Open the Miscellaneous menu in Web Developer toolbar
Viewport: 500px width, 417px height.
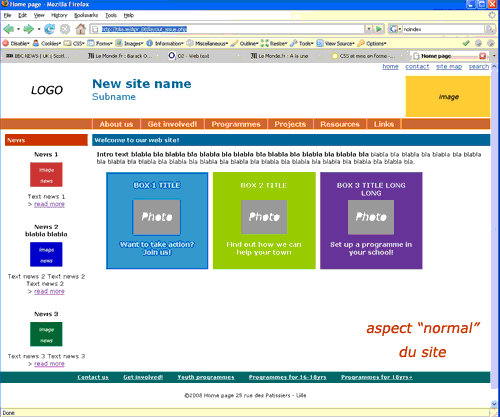207,43
